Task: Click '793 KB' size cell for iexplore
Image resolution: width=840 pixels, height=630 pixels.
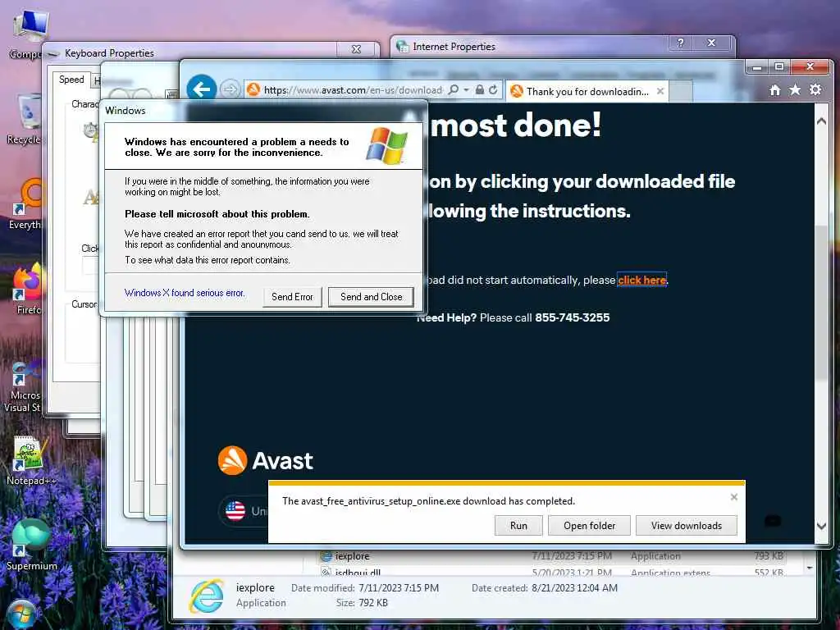Action: 768,556
